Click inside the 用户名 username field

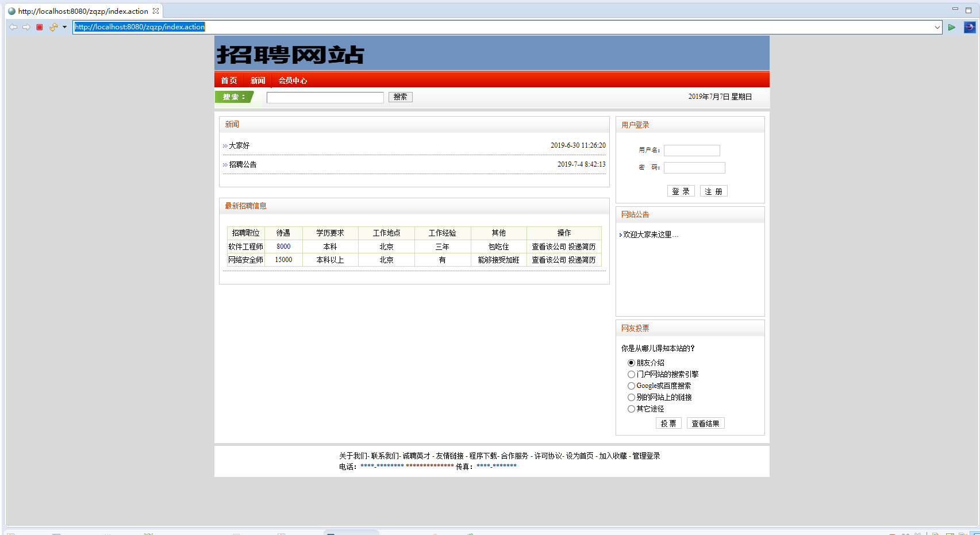[691, 150]
